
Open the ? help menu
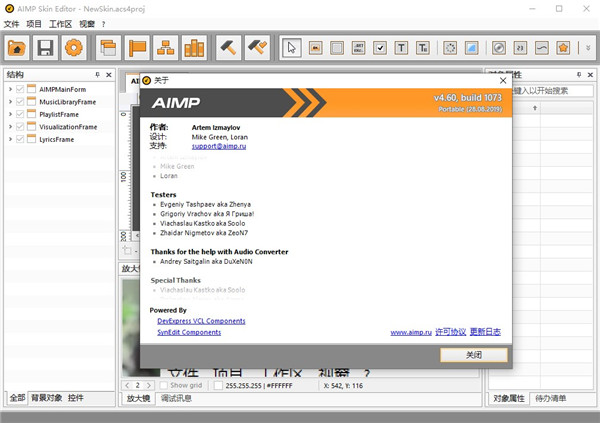[104, 24]
